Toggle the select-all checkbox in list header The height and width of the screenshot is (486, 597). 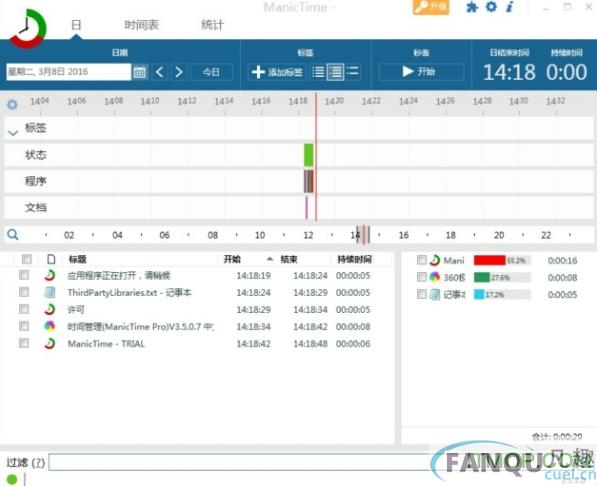tap(27, 259)
